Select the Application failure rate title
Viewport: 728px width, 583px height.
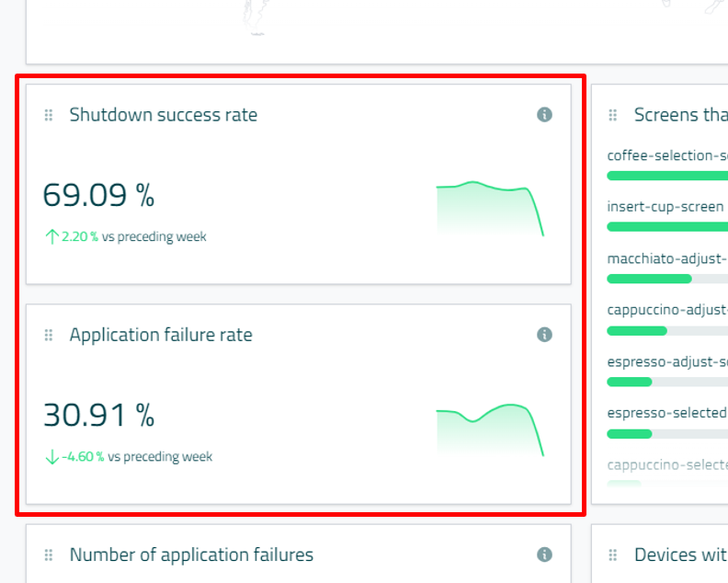161,335
